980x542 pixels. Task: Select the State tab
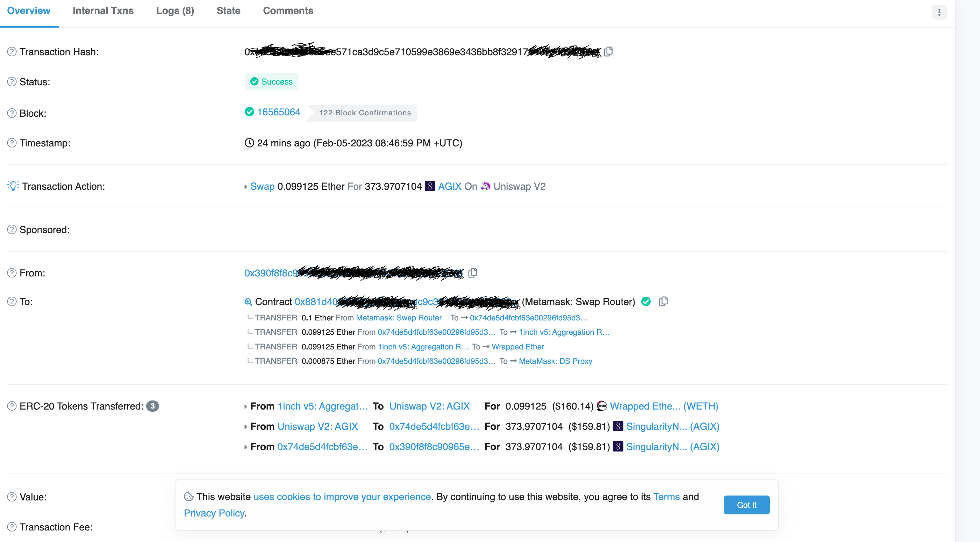pos(228,11)
